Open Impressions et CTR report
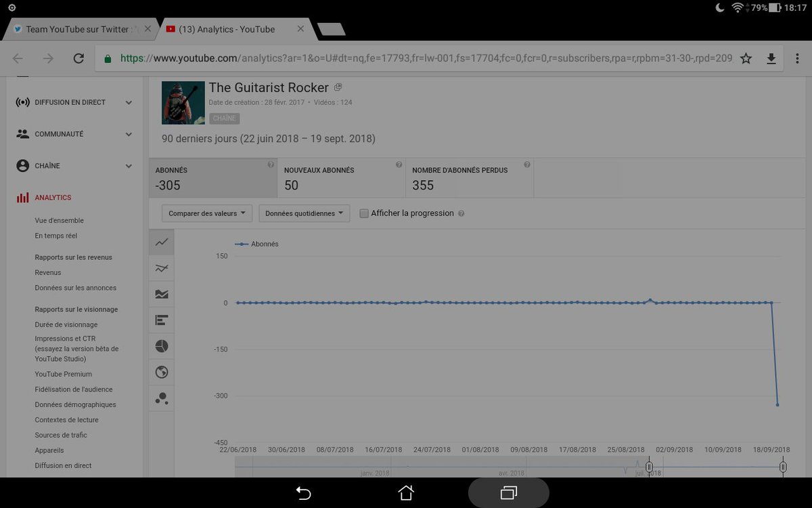 click(76, 349)
